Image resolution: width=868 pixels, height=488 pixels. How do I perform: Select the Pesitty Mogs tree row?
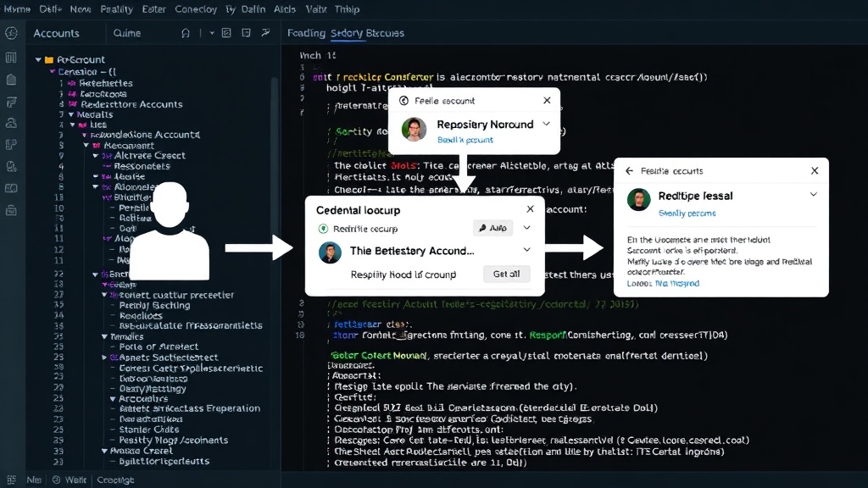click(x=173, y=441)
